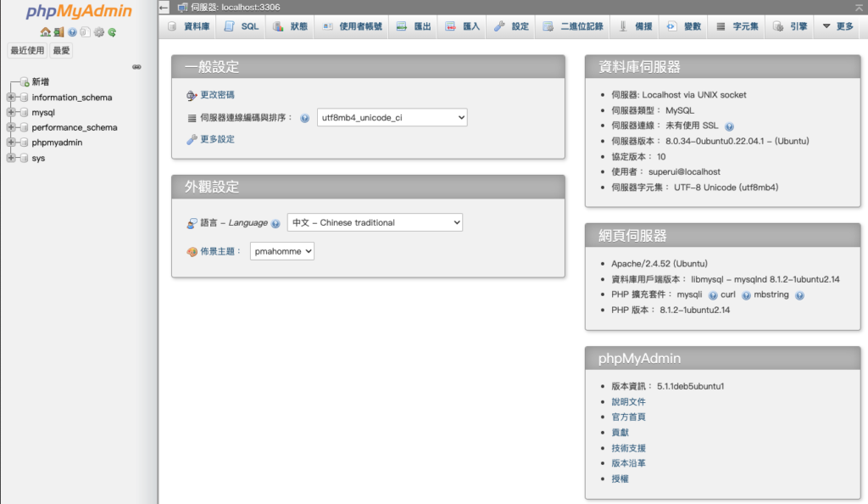
Task: Open the 引擎 tab
Action: point(791,26)
